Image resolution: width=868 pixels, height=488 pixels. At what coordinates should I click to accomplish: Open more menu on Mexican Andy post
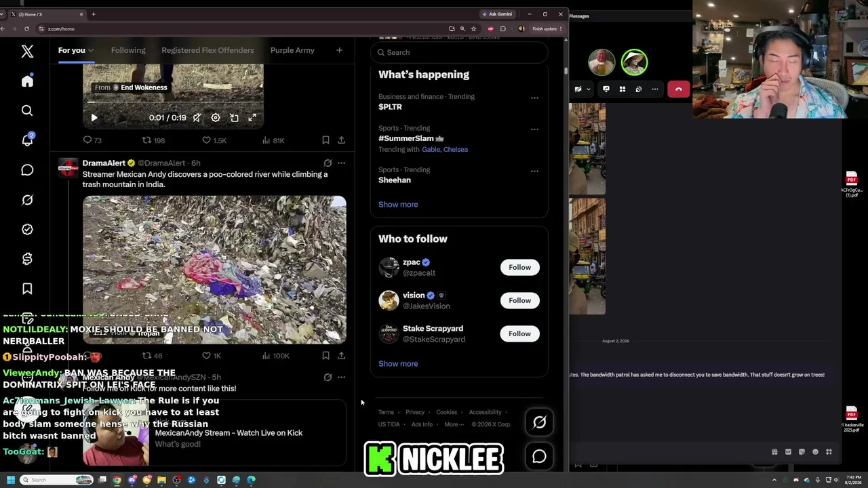point(341,377)
